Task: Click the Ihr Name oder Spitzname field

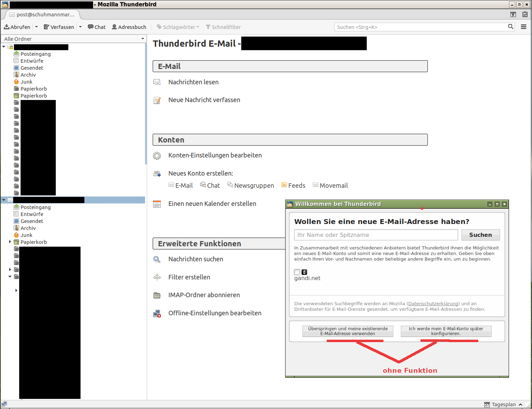Action: pos(376,235)
